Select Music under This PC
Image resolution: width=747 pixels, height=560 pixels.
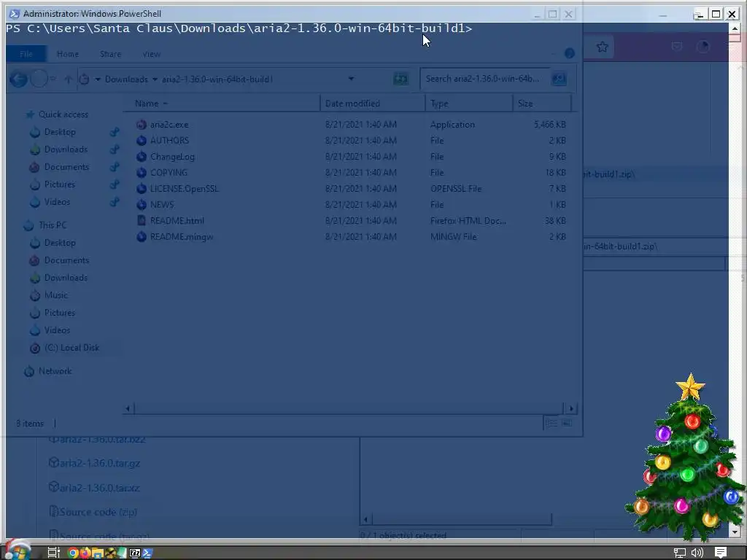click(x=56, y=295)
